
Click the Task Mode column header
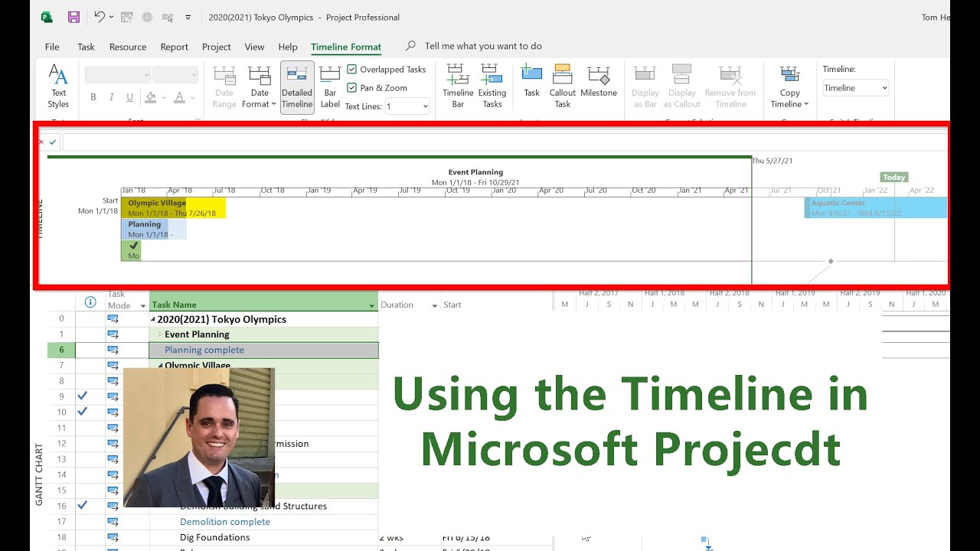point(127,299)
